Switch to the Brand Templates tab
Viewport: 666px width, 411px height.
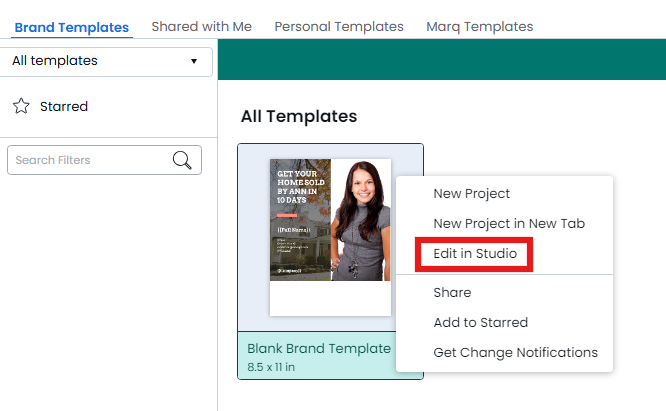point(71,27)
